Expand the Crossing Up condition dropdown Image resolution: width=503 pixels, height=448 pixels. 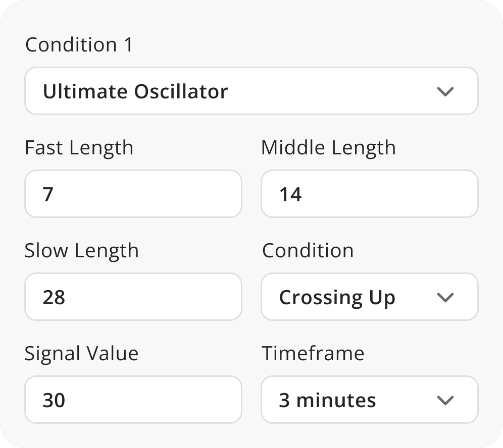(369, 297)
